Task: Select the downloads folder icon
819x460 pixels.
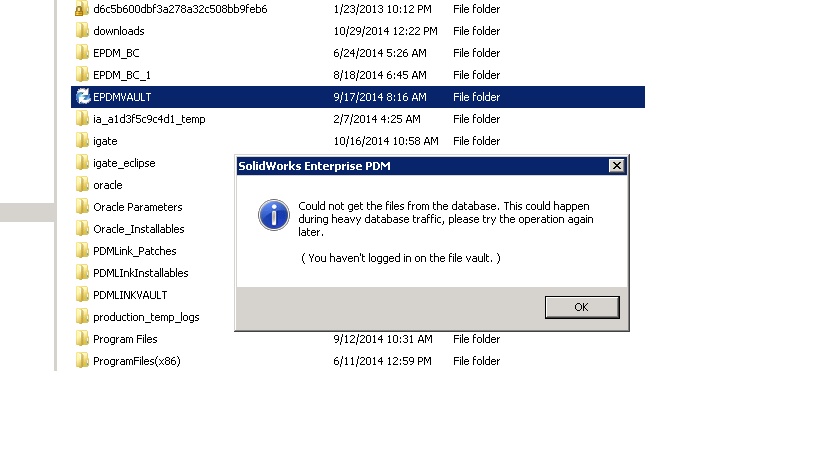Action: click(82, 31)
